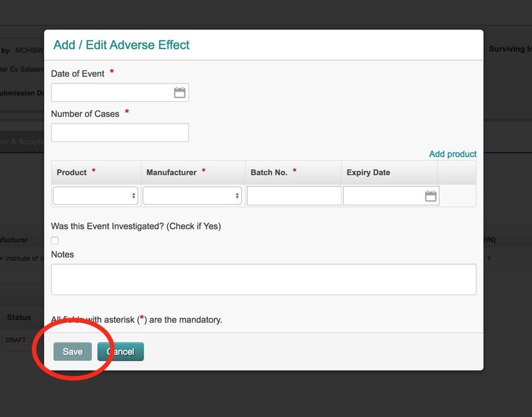Click the Product column header
This screenshot has width=532, height=417.
click(x=96, y=172)
